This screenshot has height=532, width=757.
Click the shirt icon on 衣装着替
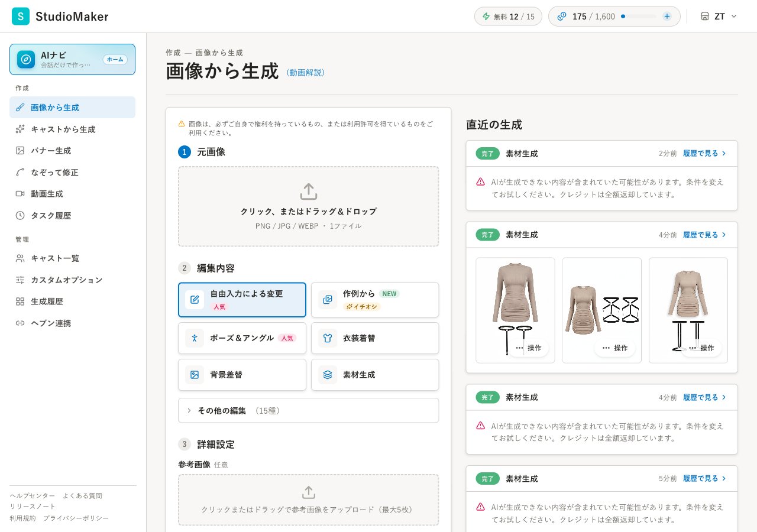(328, 338)
